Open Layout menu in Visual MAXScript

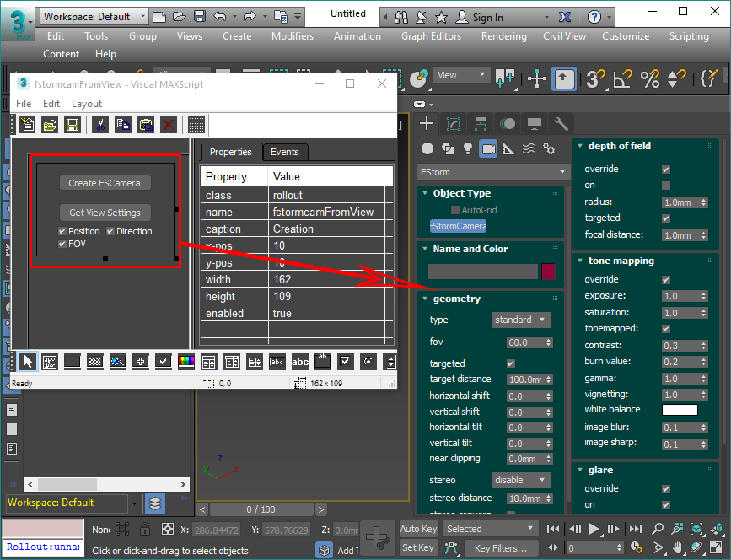click(x=87, y=104)
